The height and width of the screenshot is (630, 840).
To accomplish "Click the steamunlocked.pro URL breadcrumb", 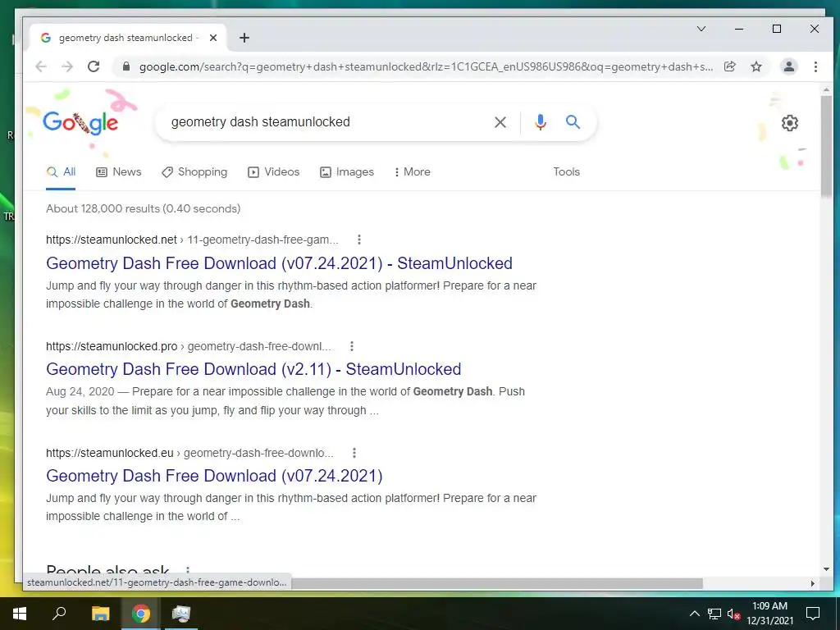I will pyautogui.click(x=189, y=346).
